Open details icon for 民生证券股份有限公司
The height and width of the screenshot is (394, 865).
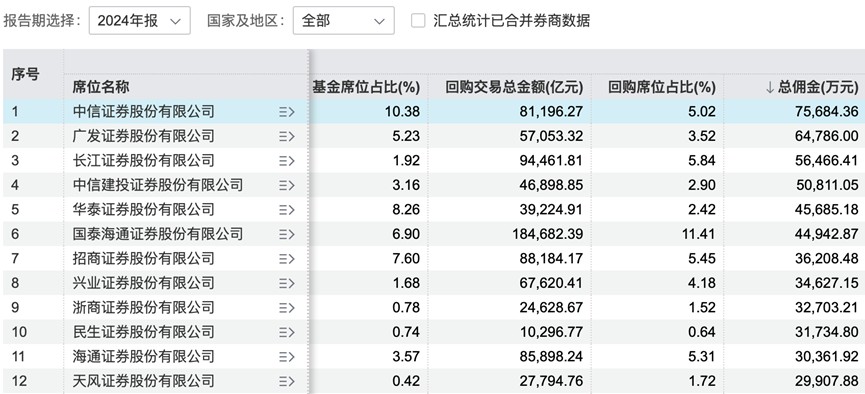(287, 332)
